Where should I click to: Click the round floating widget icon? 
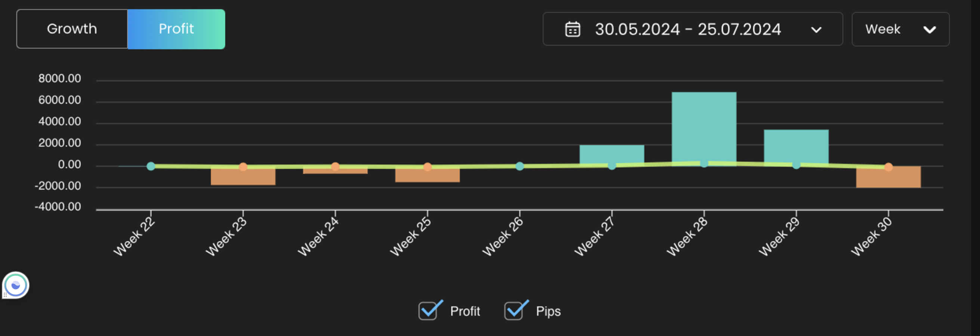(16, 285)
